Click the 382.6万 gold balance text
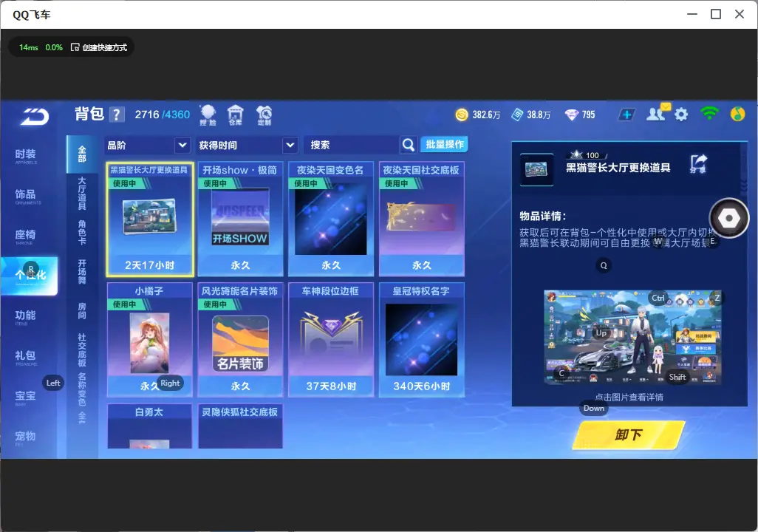This screenshot has width=758, height=532. pos(486,115)
